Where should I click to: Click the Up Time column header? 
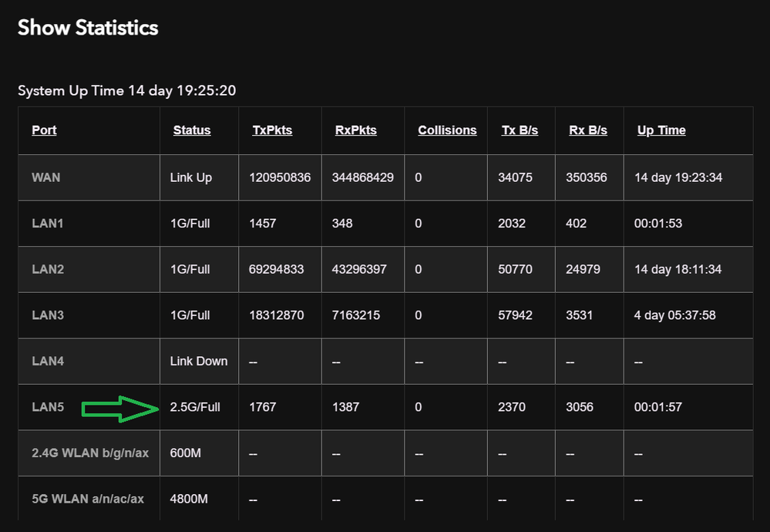[661, 130]
